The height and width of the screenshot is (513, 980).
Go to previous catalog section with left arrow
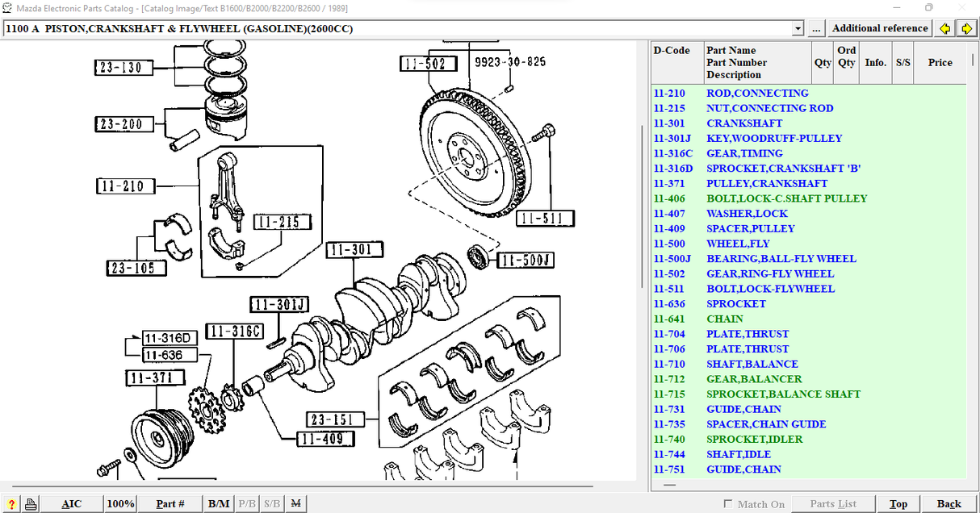coord(945,29)
